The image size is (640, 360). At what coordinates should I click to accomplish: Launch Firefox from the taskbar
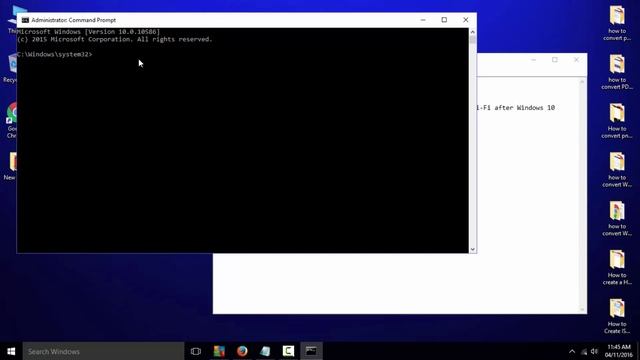point(242,351)
